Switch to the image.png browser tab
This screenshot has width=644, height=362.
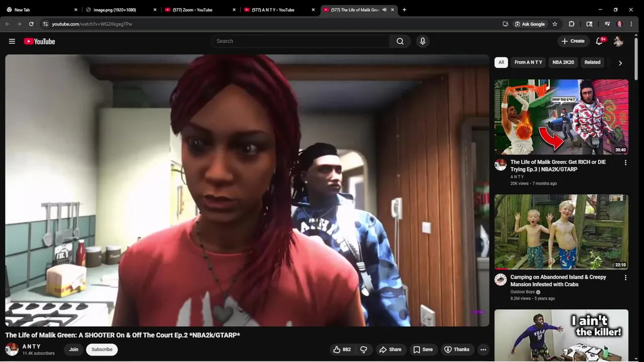(x=121, y=10)
